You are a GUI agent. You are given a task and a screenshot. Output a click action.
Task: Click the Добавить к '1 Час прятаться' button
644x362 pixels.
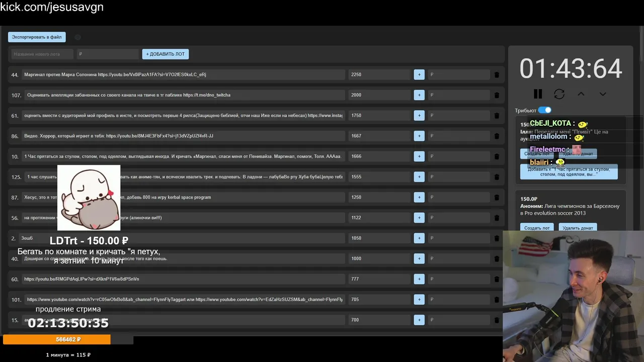(569, 172)
